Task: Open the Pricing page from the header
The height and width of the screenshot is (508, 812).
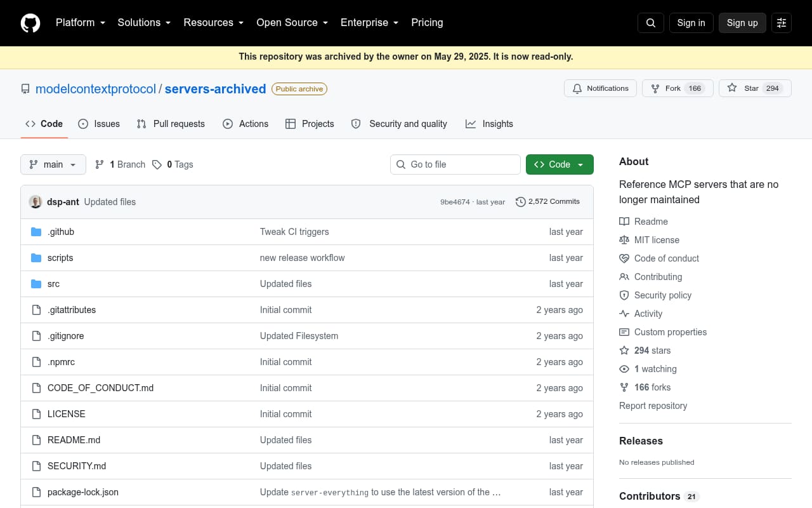Action: pos(427,23)
